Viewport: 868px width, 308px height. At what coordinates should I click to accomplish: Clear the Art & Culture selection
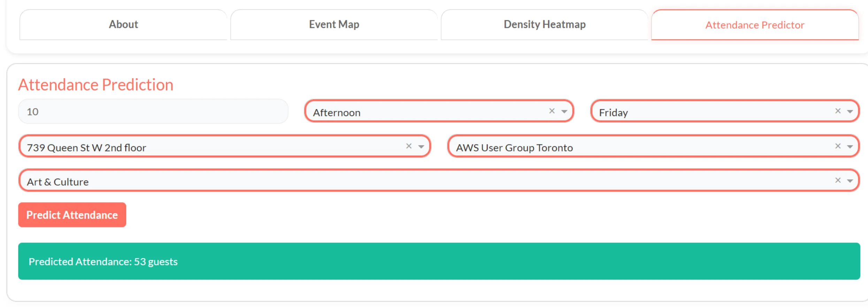pyautogui.click(x=838, y=180)
